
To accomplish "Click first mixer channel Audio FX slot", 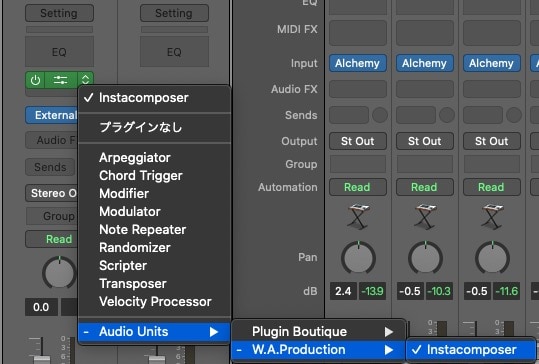I will tap(358, 89).
